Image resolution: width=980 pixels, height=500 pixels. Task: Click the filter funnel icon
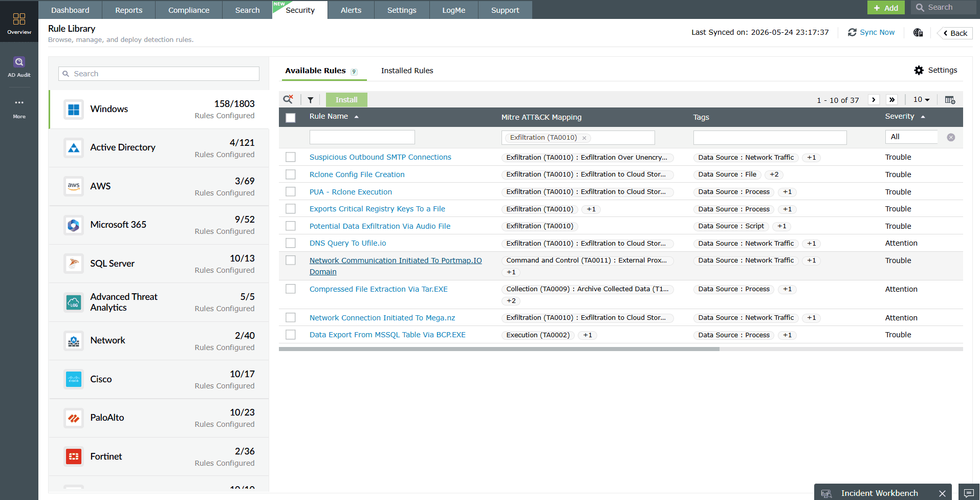(x=310, y=100)
